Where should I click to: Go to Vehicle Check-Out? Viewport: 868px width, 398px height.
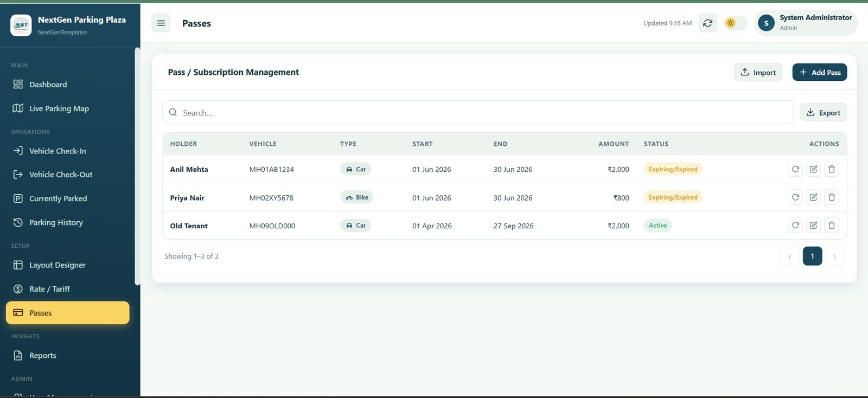point(68,175)
